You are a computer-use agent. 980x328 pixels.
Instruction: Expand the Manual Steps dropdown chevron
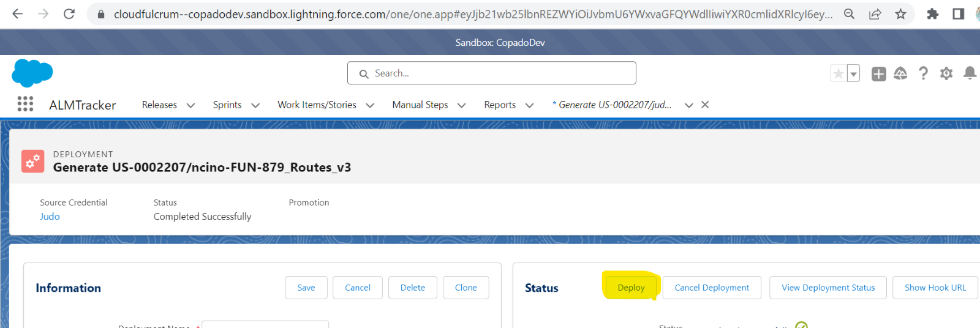461,105
